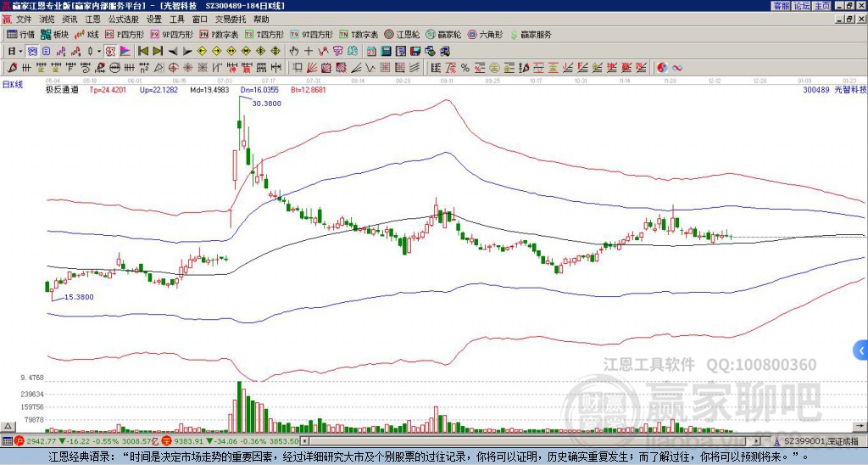The width and height of the screenshot is (868, 465).
Task: Click the colored flag play icon
Action: click(x=125, y=52)
